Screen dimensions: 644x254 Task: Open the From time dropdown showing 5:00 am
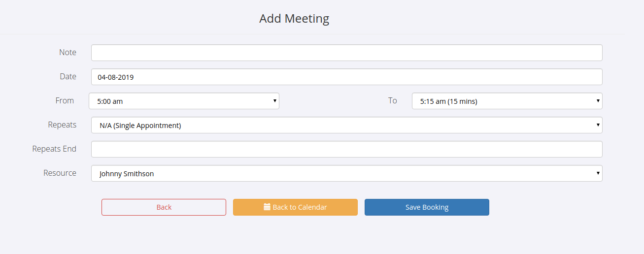click(184, 101)
